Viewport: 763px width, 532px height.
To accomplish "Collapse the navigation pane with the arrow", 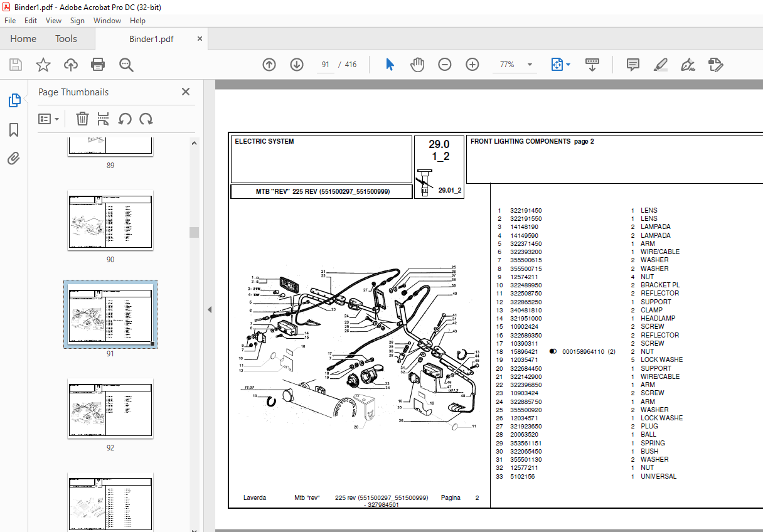I will pos(210,309).
